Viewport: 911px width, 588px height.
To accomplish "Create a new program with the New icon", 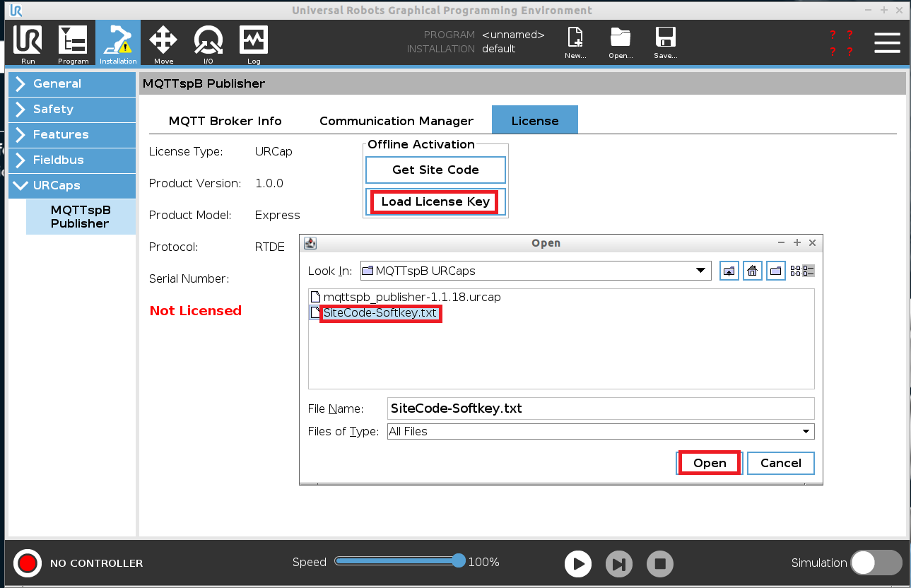I will click(575, 44).
